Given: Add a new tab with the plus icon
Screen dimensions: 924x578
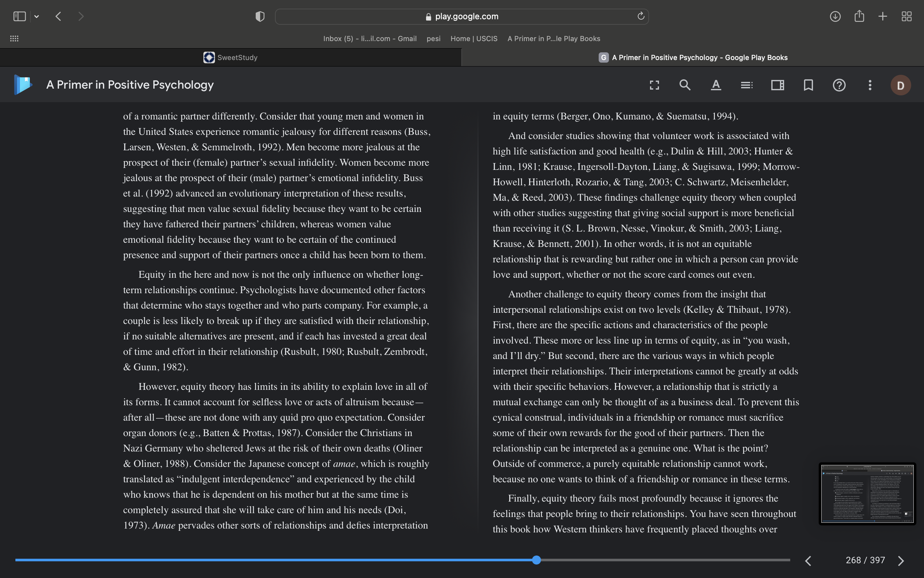Looking at the screenshot, I should pyautogui.click(x=883, y=16).
